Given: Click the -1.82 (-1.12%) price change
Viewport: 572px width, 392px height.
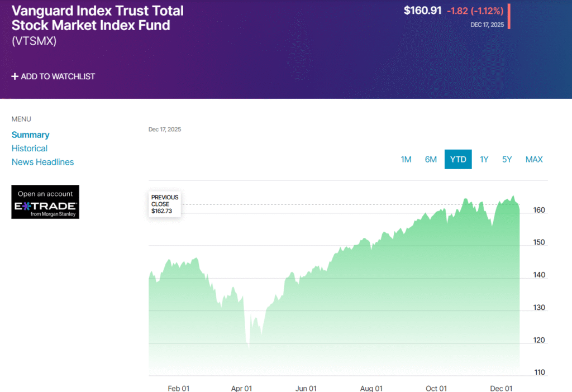Looking at the screenshot, I should click(x=475, y=11).
